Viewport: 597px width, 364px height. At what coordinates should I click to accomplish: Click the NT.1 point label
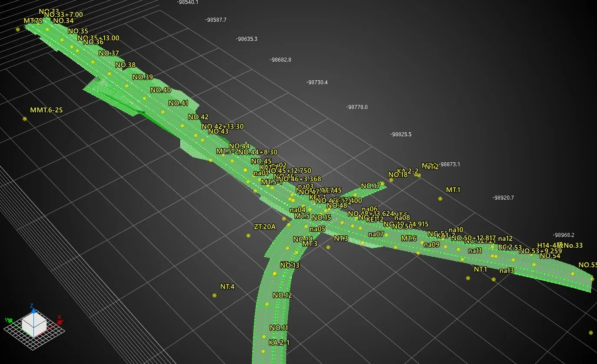(x=481, y=269)
